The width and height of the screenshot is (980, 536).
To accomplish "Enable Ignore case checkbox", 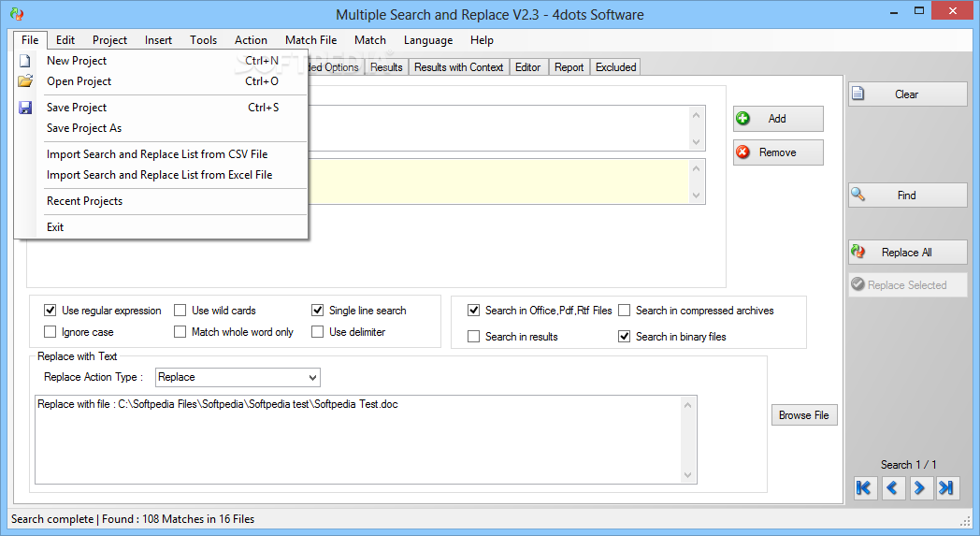I will [50, 331].
